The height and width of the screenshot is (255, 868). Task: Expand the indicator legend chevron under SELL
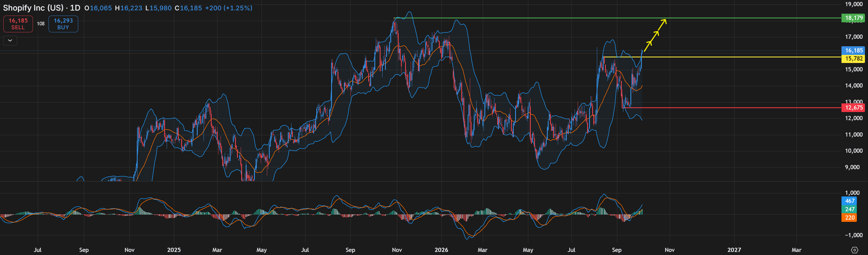click(x=10, y=40)
